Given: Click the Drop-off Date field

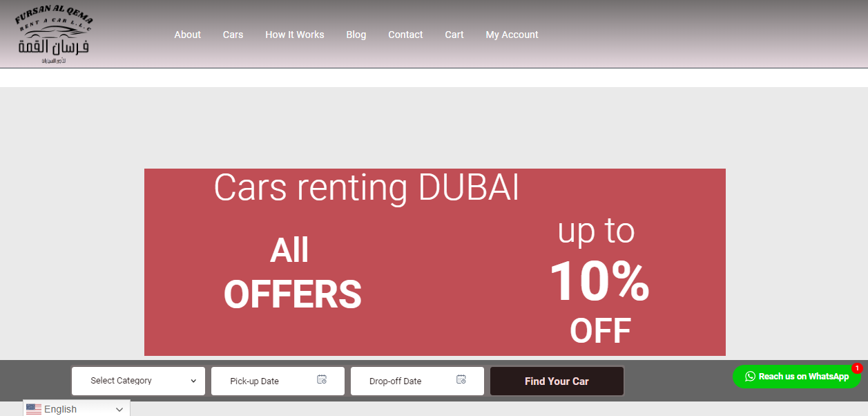Looking at the screenshot, I should [x=417, y=381].
